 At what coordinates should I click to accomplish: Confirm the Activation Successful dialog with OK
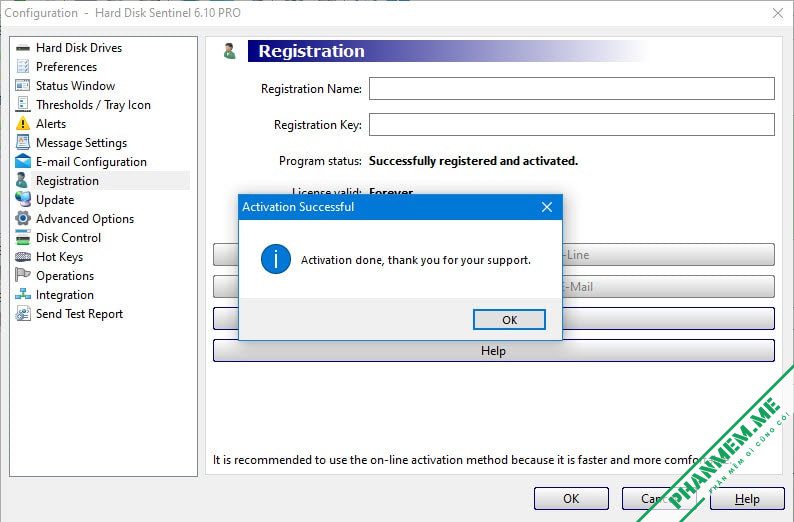tap(509, 319)
